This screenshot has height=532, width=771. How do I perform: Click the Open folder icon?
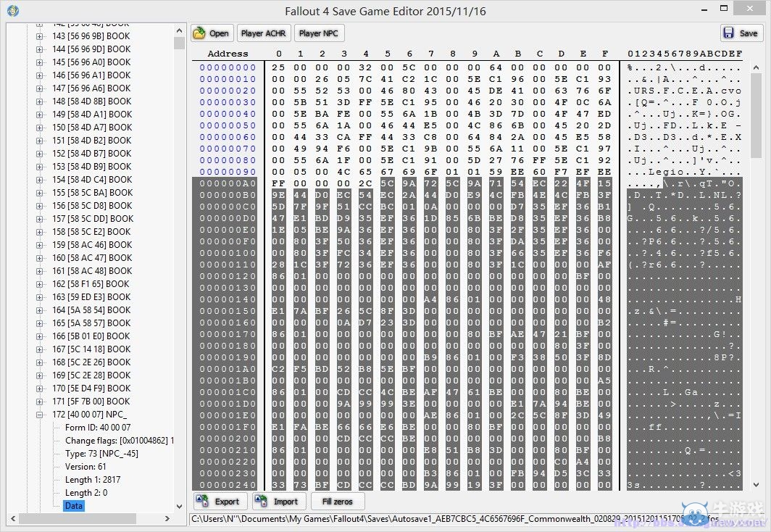pyautogui.click(x=199, y=33)
